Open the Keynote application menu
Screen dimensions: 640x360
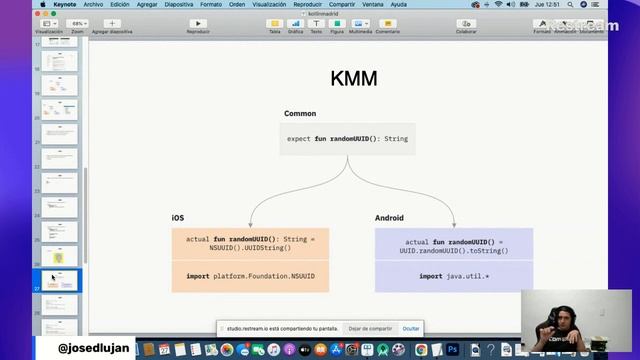coord(65,4)
